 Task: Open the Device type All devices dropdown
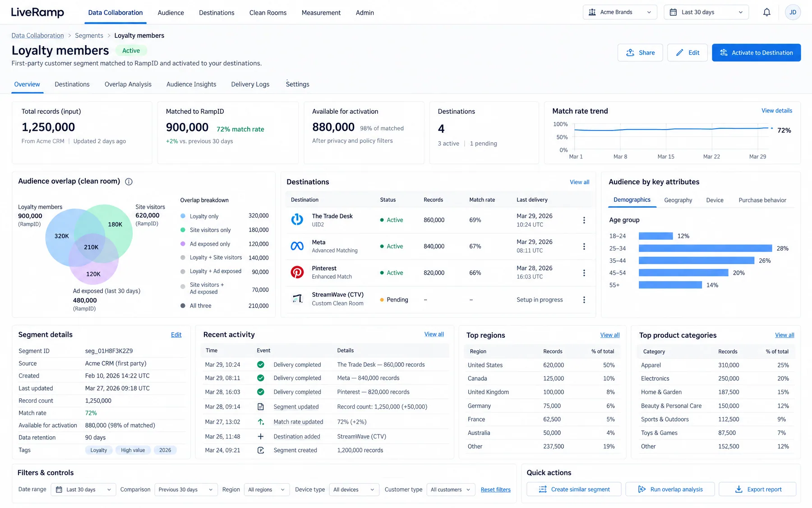tap(354, 489)
